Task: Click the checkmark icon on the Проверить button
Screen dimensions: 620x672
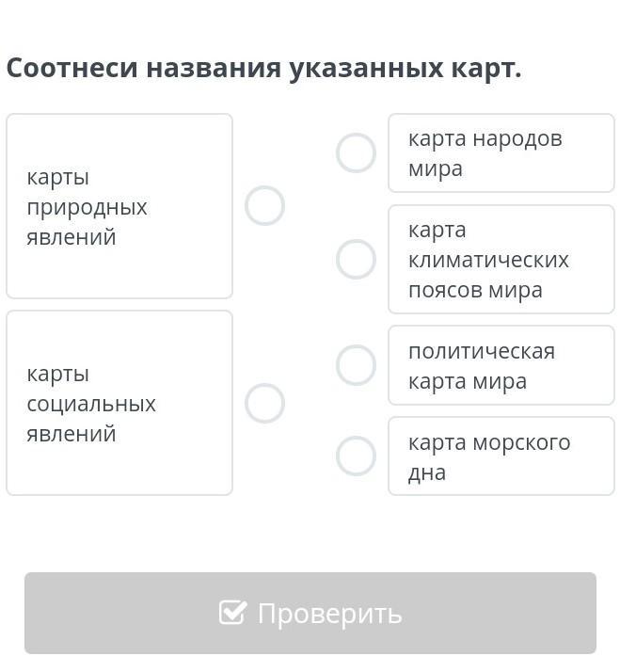Action: coord(231,613)
